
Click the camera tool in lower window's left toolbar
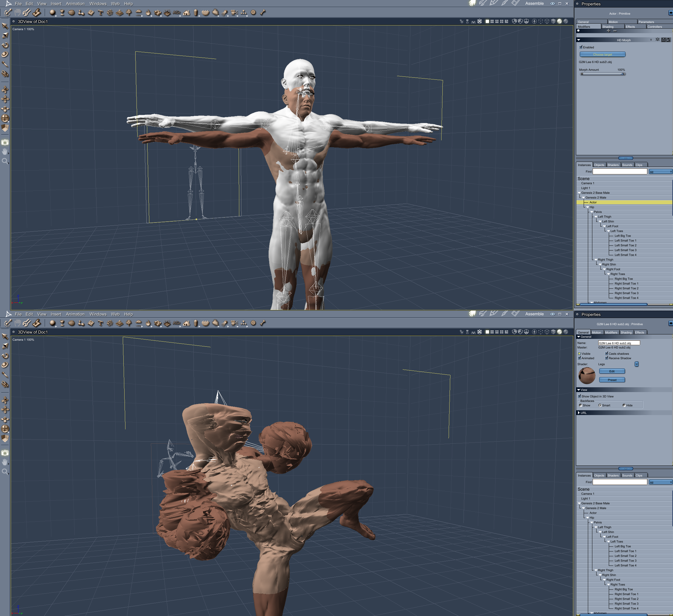coord(5,453)
